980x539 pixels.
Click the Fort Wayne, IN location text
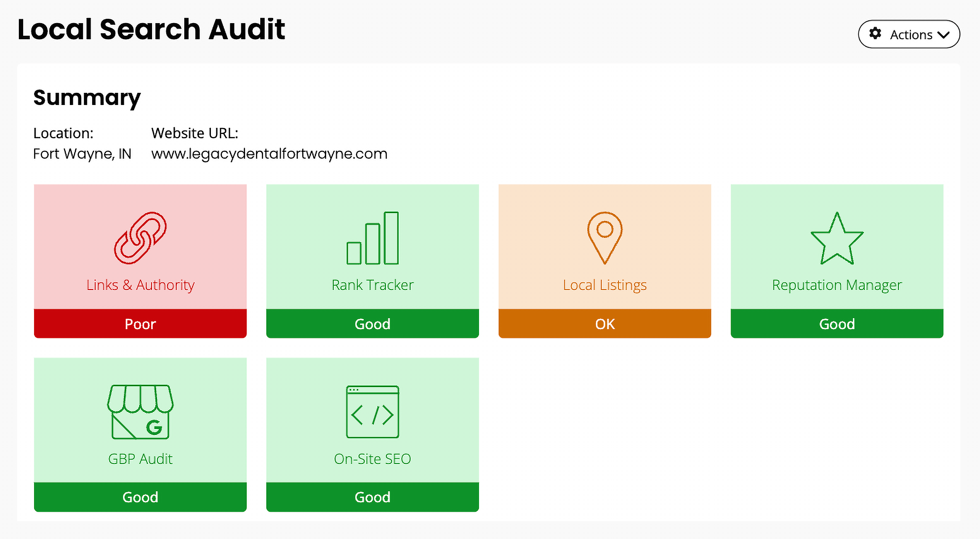point(82,154)
